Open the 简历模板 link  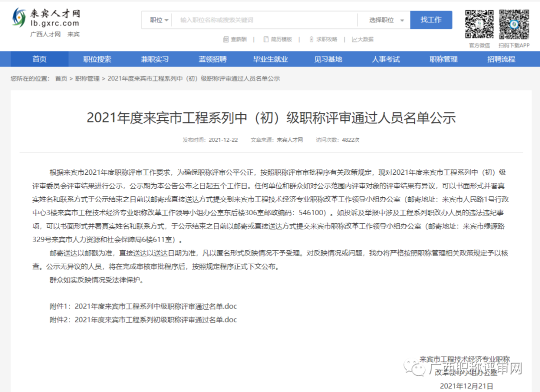(x=281, y=39)
